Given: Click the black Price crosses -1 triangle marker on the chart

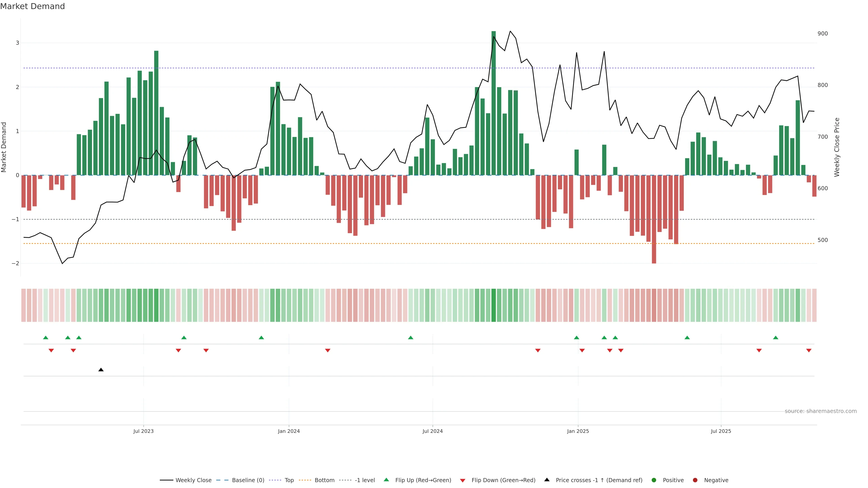Looking at the screenshot, I should [101, 370].
